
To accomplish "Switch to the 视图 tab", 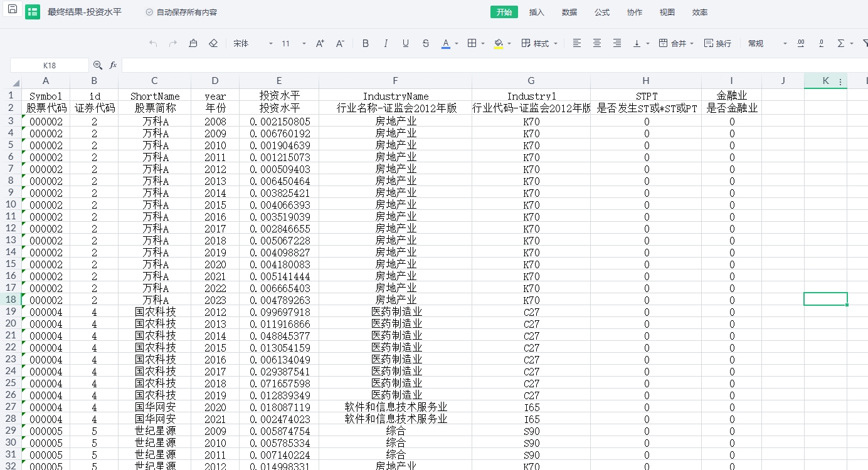I will point(667,12).
